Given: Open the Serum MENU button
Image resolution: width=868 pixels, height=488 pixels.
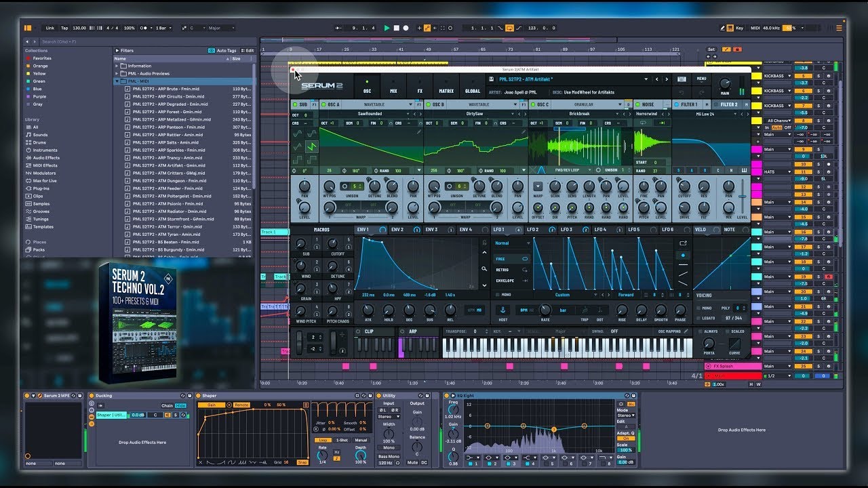Looking at the screenshot, I should pyautogui.click(x=701, y=79).
